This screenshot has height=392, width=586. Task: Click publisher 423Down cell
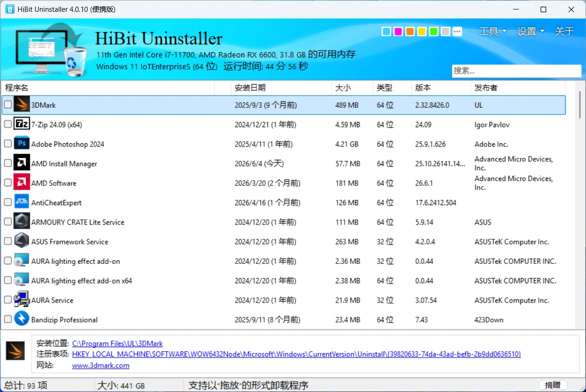[x=489, y=320]
